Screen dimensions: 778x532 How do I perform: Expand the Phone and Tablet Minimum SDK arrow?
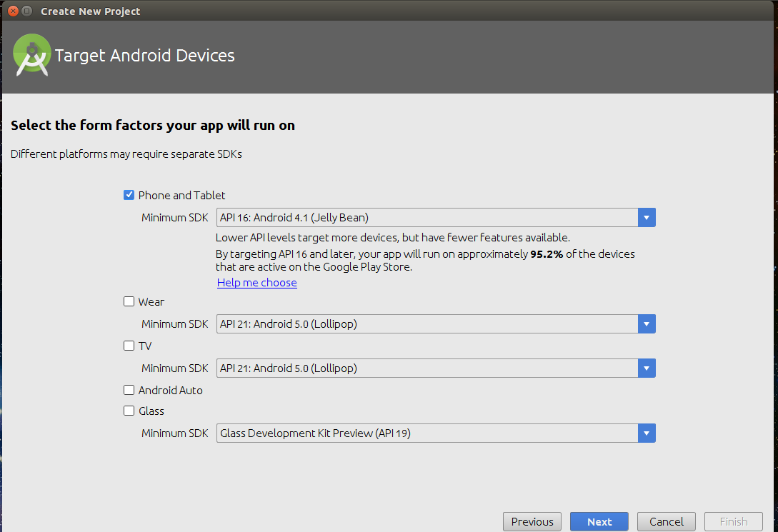(x=647, y=218)
